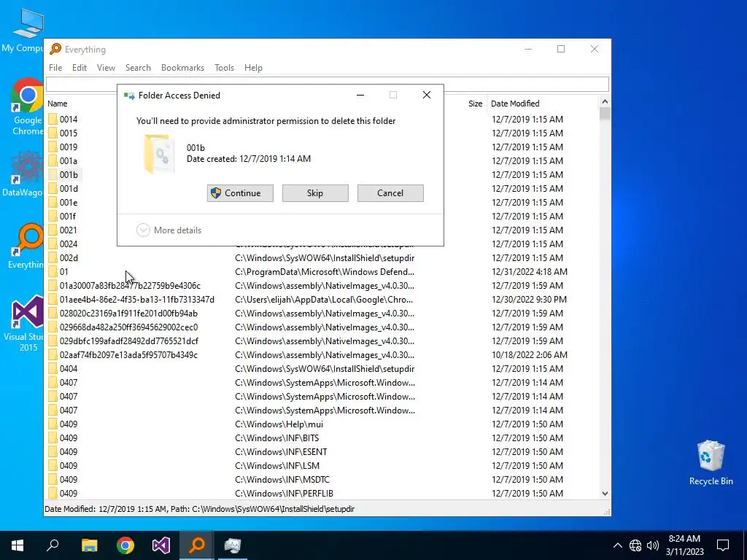Open the File menu in Everything

pyautogui.click(x=55, y=68)
